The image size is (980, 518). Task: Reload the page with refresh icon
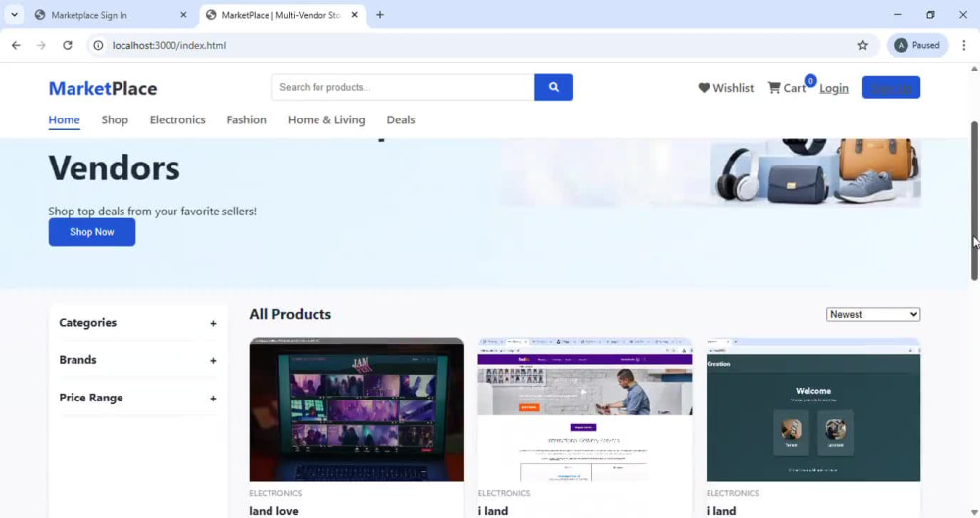[x=68, y=45]
